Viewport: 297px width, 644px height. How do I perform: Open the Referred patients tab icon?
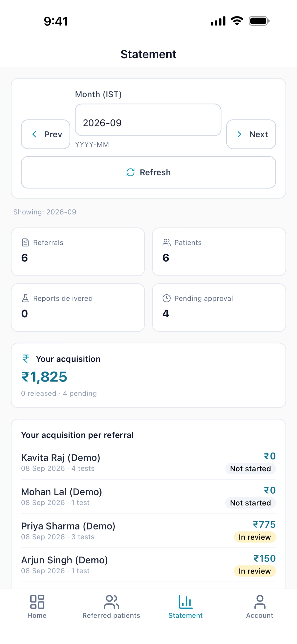pyautogui.click(x=111, y=602)
